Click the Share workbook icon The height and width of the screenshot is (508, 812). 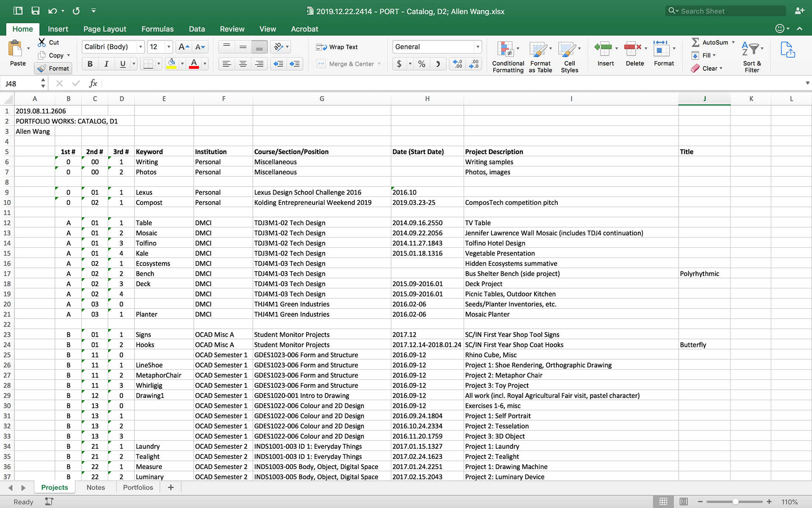tap(787, 50)
